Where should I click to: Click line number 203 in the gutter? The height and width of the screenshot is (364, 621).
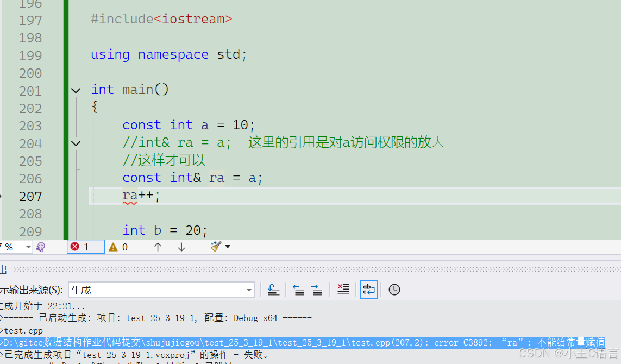pos(30,126)
